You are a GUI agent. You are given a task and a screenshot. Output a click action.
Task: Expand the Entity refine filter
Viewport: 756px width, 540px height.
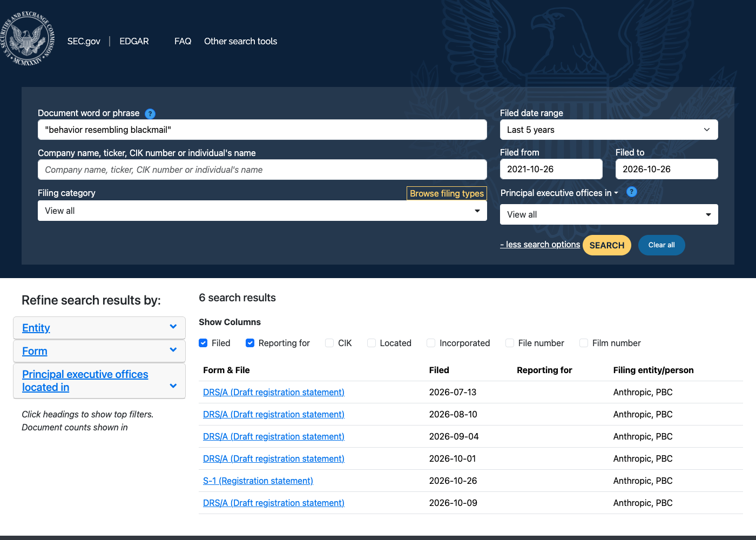point(99,328)
